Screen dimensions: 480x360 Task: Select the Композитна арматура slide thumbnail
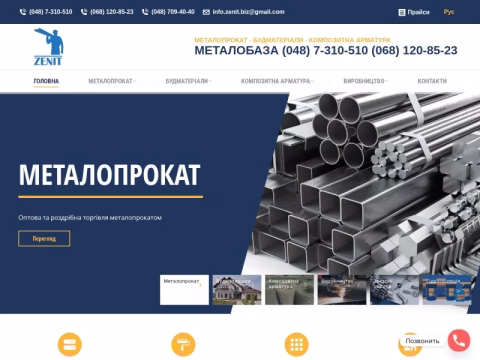(x=289, y=290)
